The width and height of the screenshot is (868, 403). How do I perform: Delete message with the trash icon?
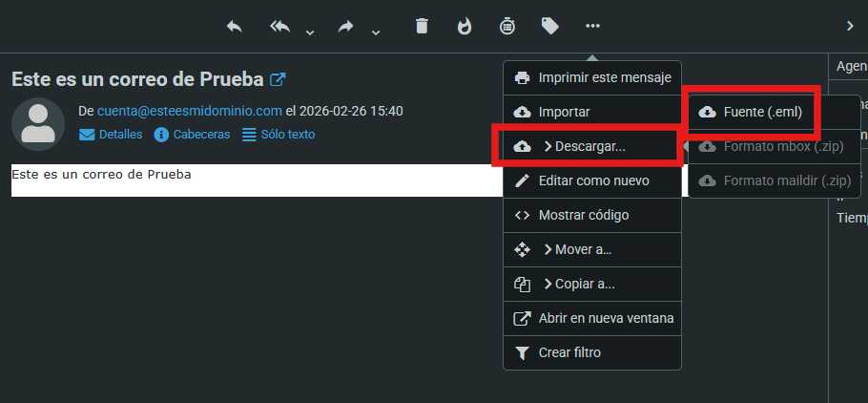pos(422,27)
